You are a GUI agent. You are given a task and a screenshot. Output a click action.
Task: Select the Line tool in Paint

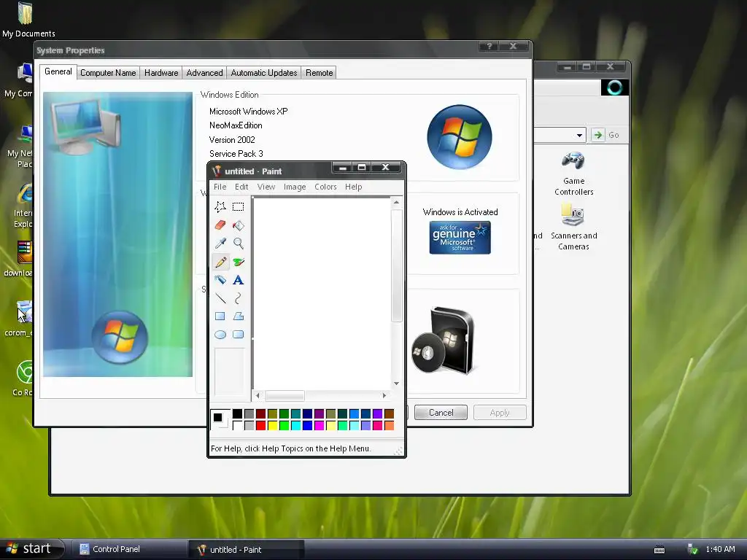point(220,298)
